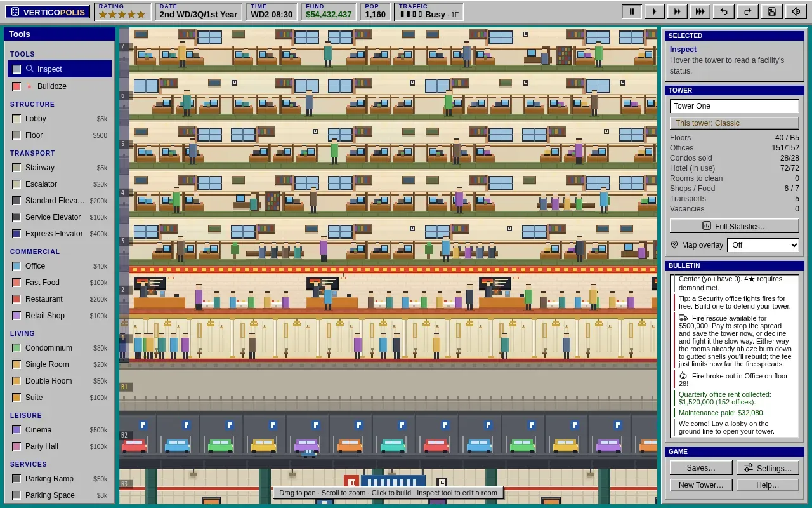This screenshot has width=812, height=508.
Task: Select Cinema leisure tool
Action: [x=60, y=430]
